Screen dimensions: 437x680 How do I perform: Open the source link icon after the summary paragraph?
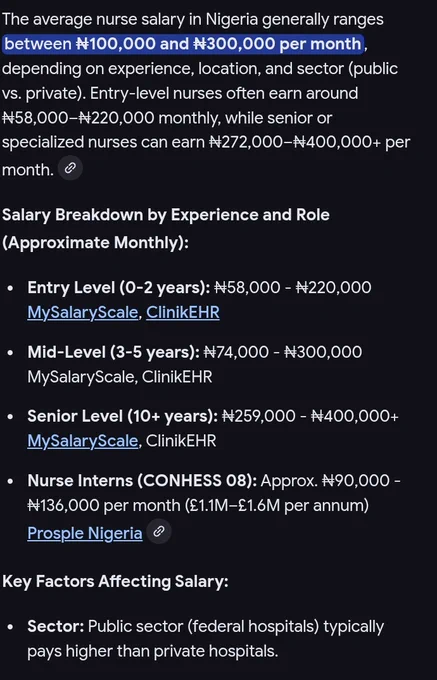(x=70, y=168)
